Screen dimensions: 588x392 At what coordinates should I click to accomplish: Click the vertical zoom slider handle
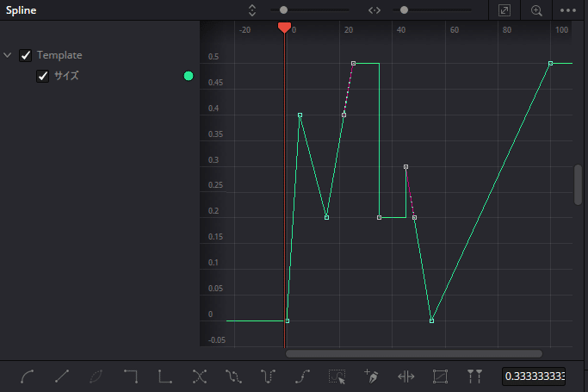click(283, 10)
